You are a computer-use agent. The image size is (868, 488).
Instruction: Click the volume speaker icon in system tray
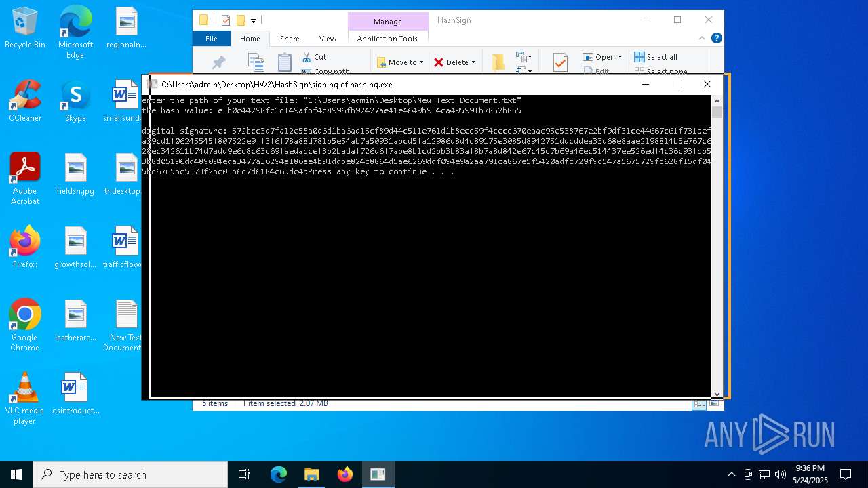[x=781, y=474]
